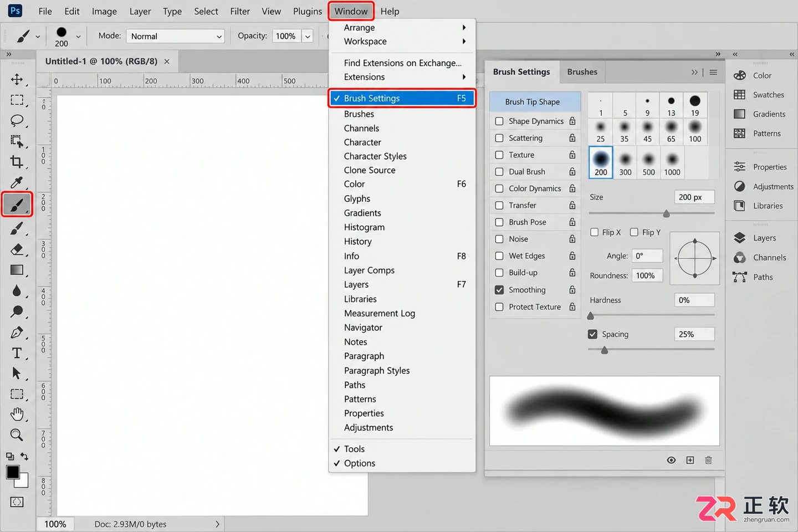Click the new brush plus icon
Viewport: 798px width, 532px height.
[690, 460]
